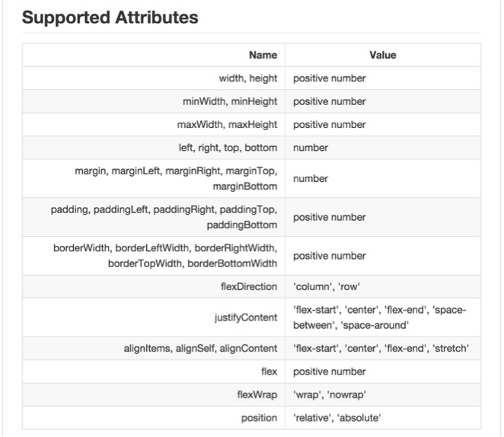The width and height of the screenshot is (504, 437).
Task: Click the Value column header
Action: point(382,55)
